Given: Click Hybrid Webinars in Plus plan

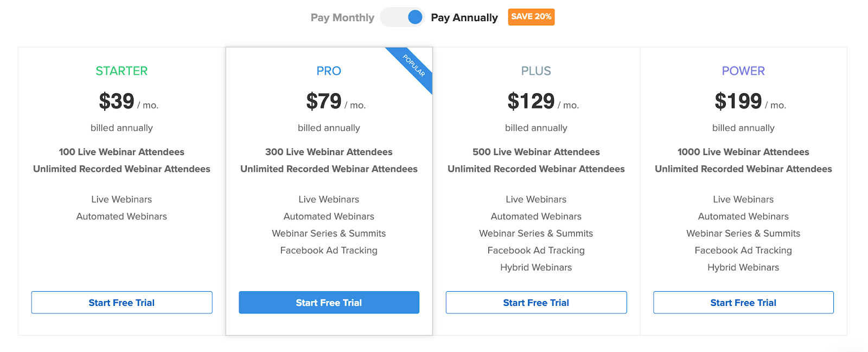Looking at the screenshot, I should click(x=536, y=267).
